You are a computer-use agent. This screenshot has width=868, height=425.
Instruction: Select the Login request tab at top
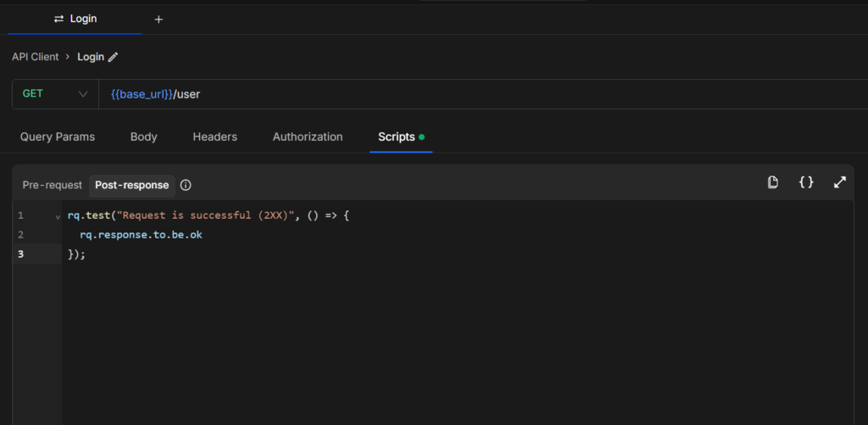coord(75,19)
